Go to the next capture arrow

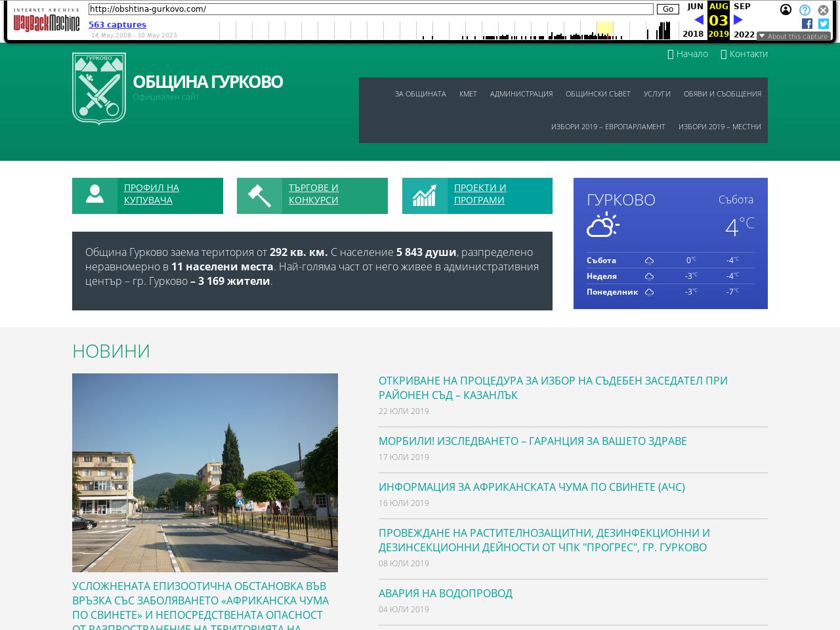tap(738, 20)
